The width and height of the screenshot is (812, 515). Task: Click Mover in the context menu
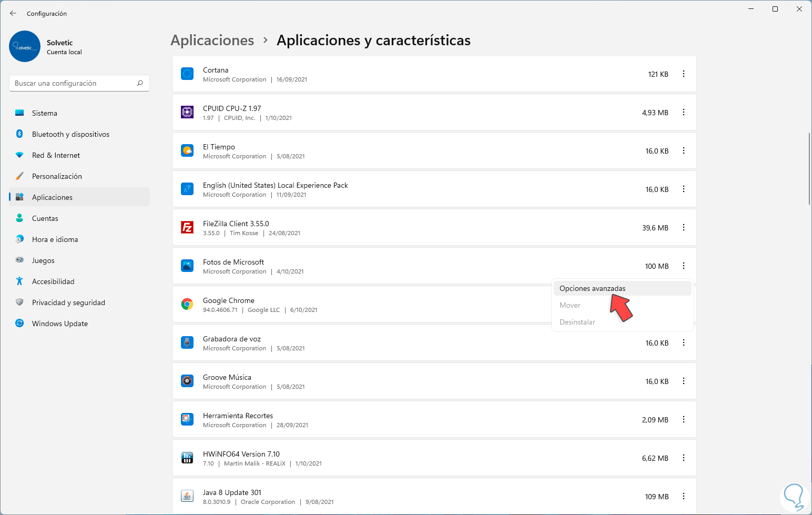click(623, 305)
